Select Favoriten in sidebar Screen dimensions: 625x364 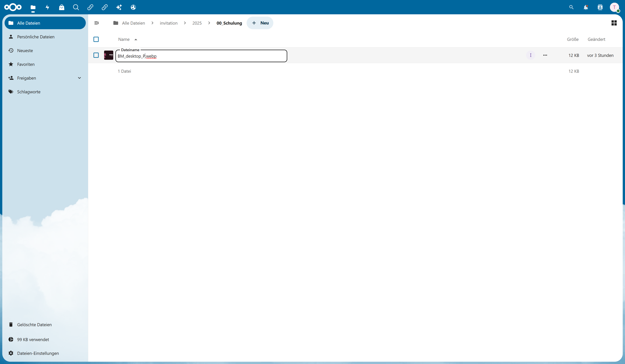[x=45, y=64]
